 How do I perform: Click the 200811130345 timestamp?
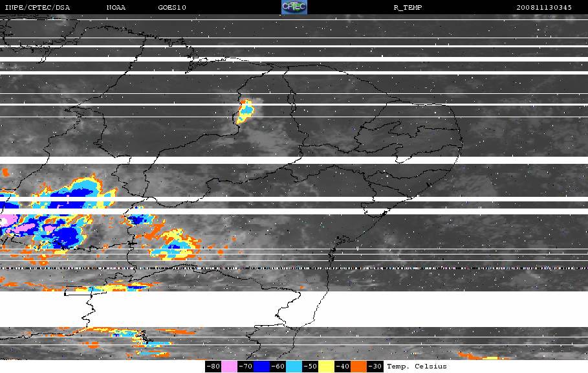coord(544,8)
